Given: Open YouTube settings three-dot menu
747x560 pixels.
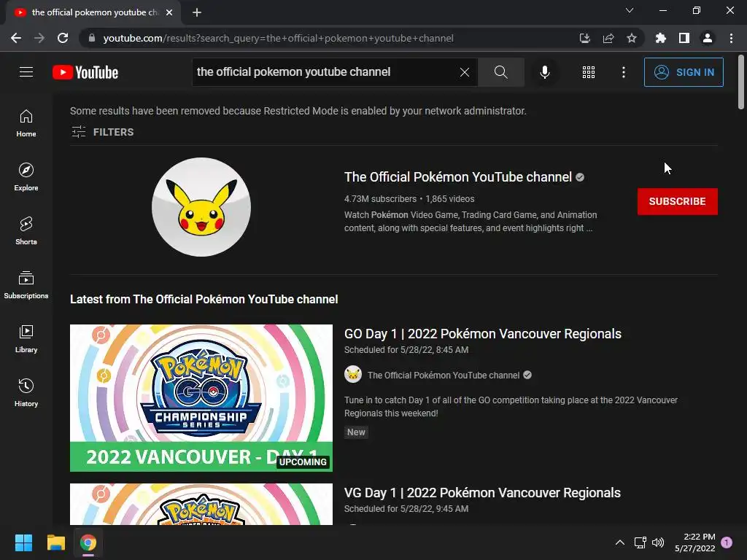Looking at the screenshot, I should pyautogui.click(x=624, y=72).
